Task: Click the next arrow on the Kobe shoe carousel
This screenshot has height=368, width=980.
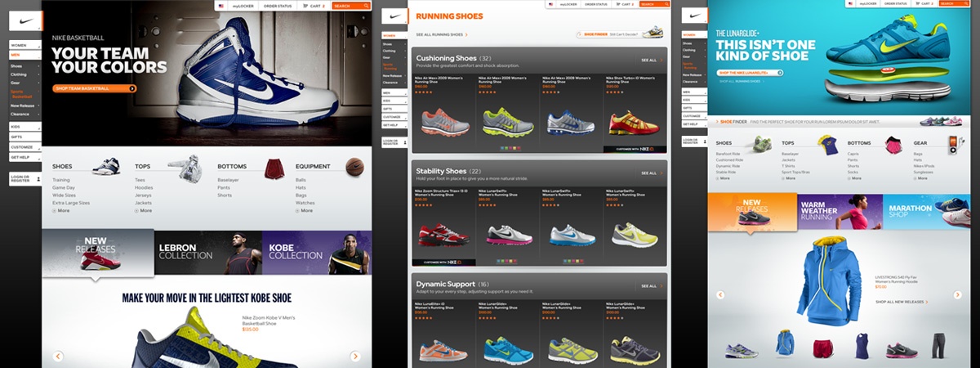Action: click(355, 356)
